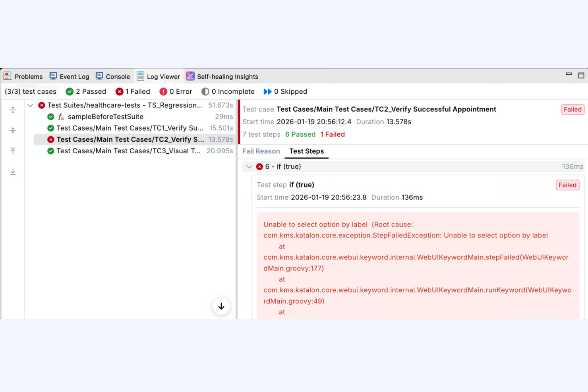This screenshot has height=392, width=588.
Task: Select the TC1_Verify test case row
Action: click(130, 128)
